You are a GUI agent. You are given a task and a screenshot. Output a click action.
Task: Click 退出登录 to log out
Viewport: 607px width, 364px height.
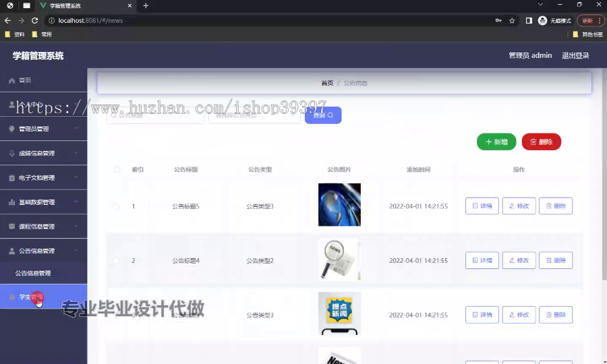pyautogui.click(x=575, y=55)
